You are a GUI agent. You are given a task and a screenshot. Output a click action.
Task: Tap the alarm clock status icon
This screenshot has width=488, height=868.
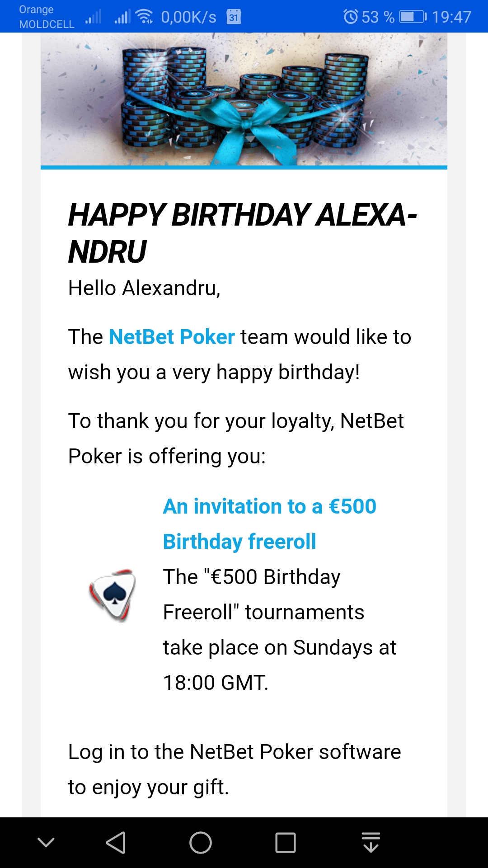coord(351,17)
